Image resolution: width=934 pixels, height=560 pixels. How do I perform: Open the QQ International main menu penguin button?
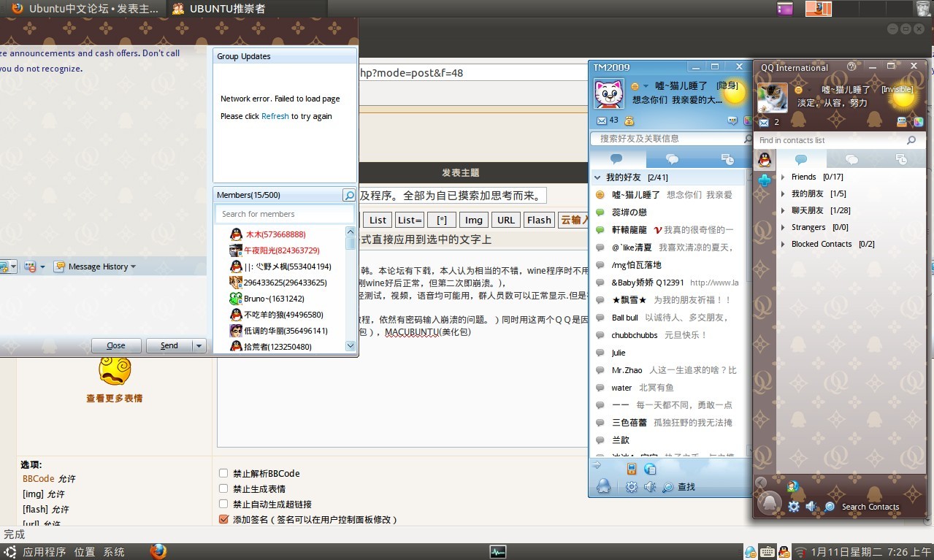click(768, 502)
